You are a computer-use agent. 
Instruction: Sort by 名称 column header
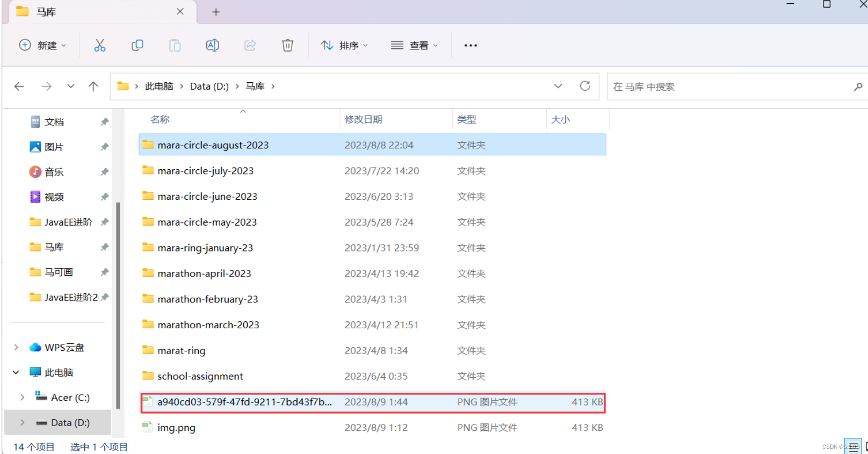160,119
